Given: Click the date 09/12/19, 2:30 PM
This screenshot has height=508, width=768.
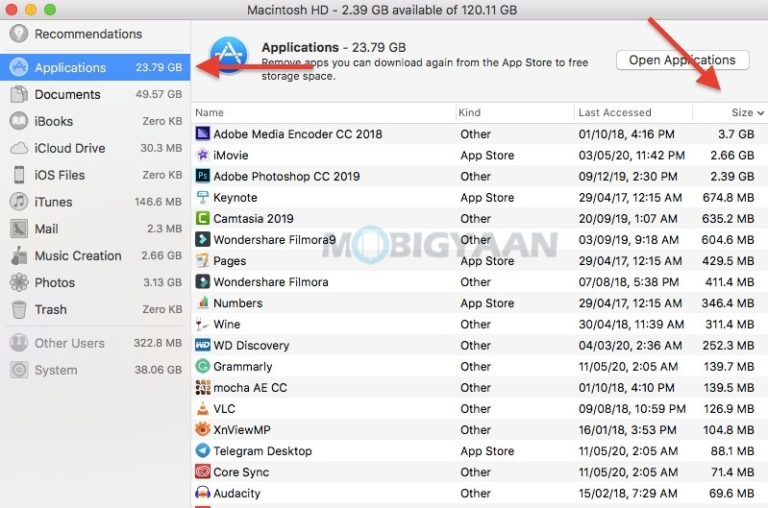Looking at the screenshot, I should tap(628, 176).
